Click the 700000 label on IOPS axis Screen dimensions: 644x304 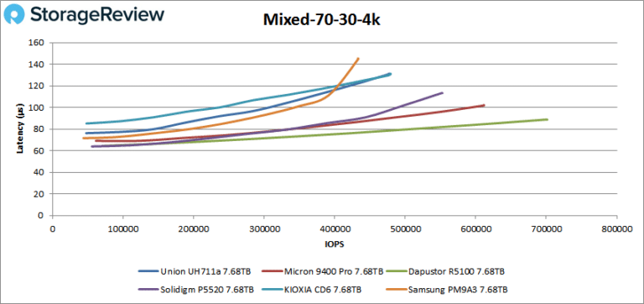pyautogui.click(x=546, y=230)
